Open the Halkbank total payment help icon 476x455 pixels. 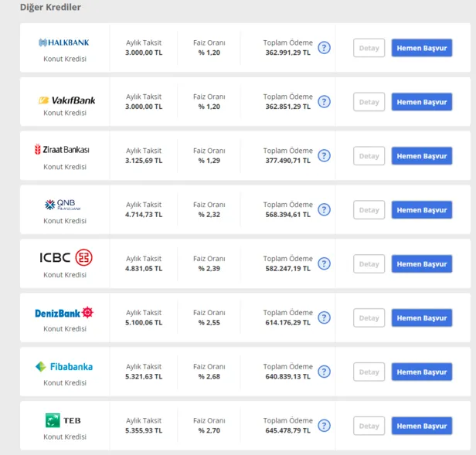tap(324, 48)
